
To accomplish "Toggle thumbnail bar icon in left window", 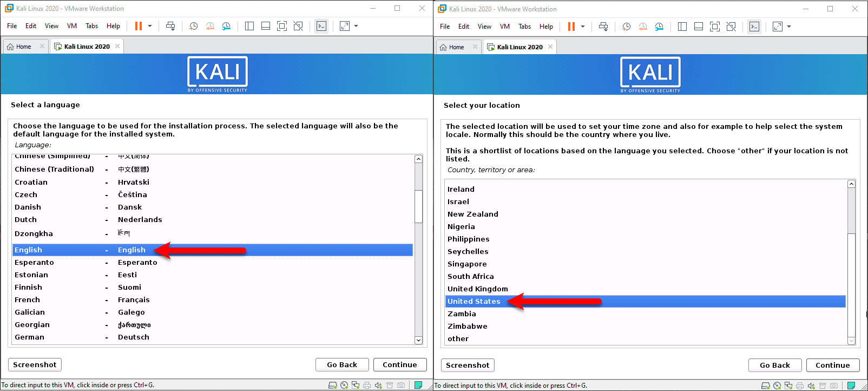I will [266, 26].
